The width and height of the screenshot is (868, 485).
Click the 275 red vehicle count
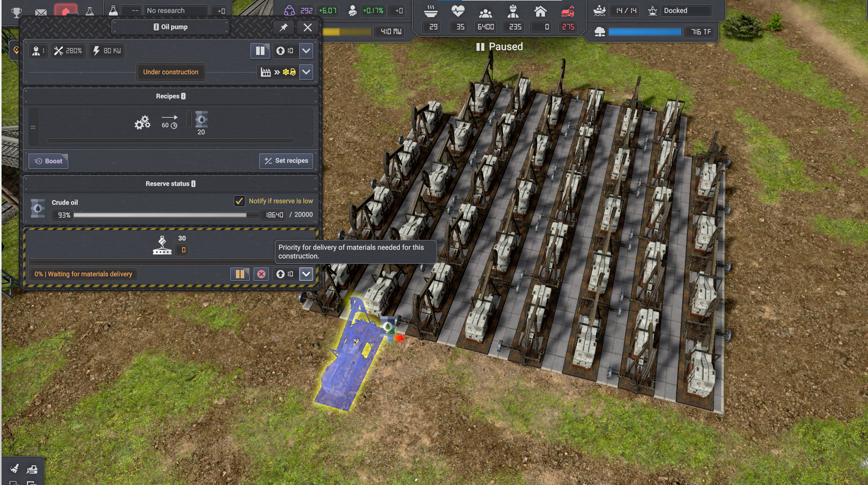point(568,26)
